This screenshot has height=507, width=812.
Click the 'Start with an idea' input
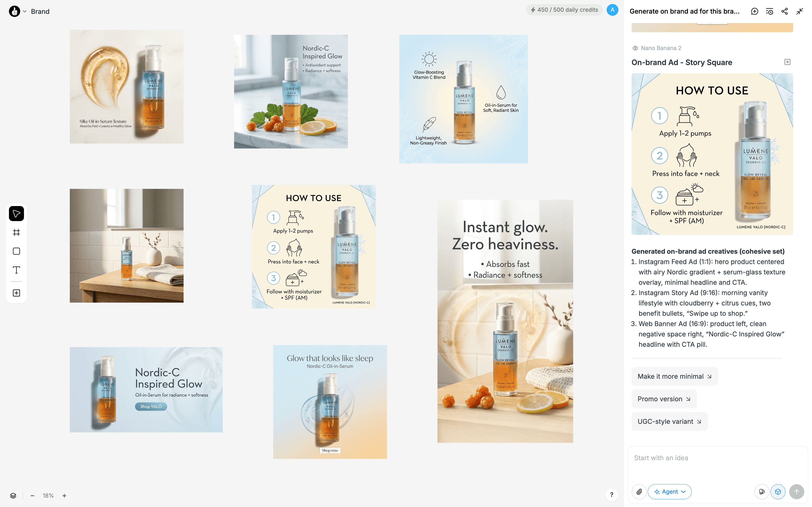[x=718, y=458]
